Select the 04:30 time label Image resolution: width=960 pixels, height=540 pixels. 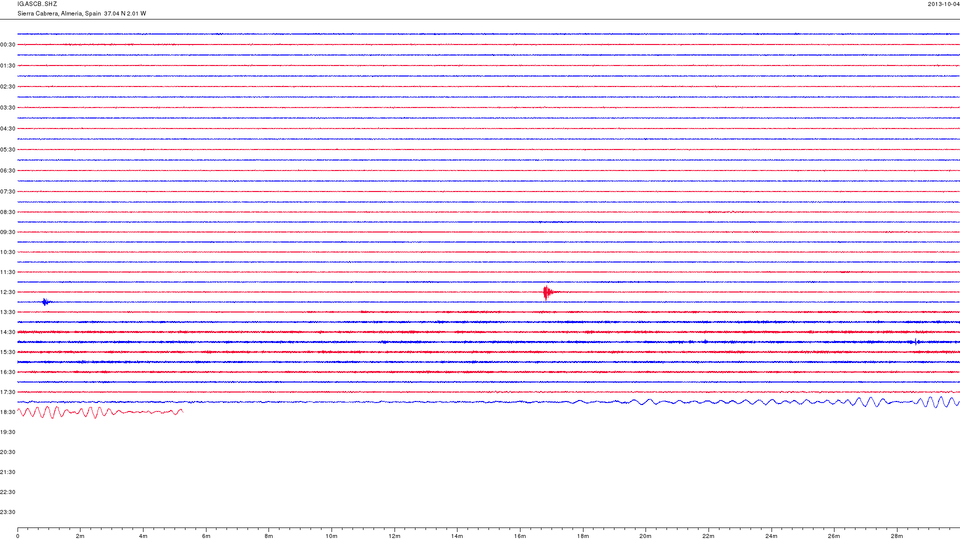point(8,129)
